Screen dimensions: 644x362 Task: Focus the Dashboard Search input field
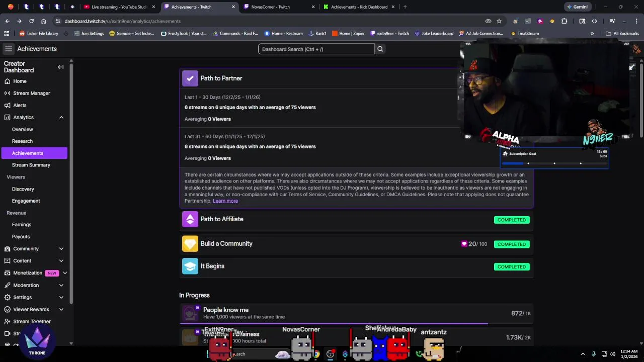tap(316, 49)
